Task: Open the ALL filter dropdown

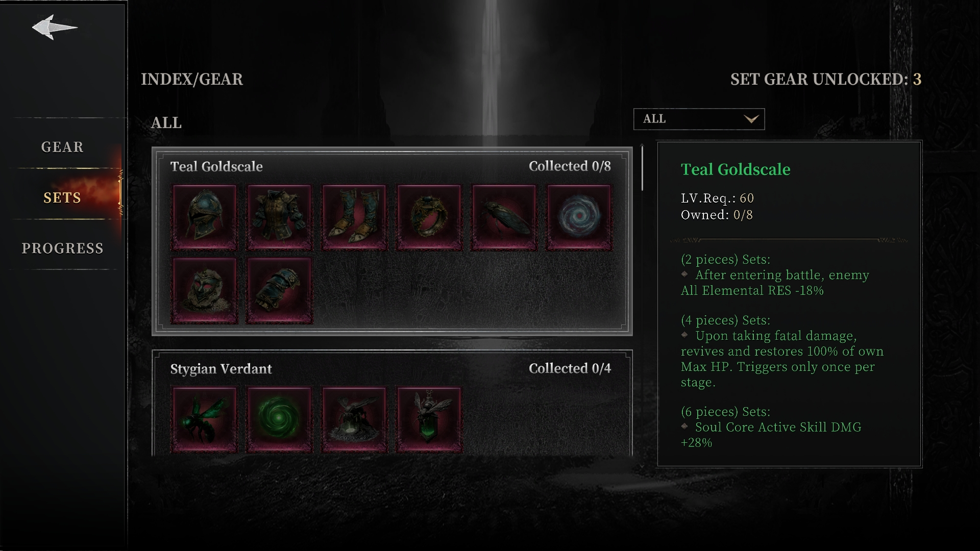Action: coord(699,119)
